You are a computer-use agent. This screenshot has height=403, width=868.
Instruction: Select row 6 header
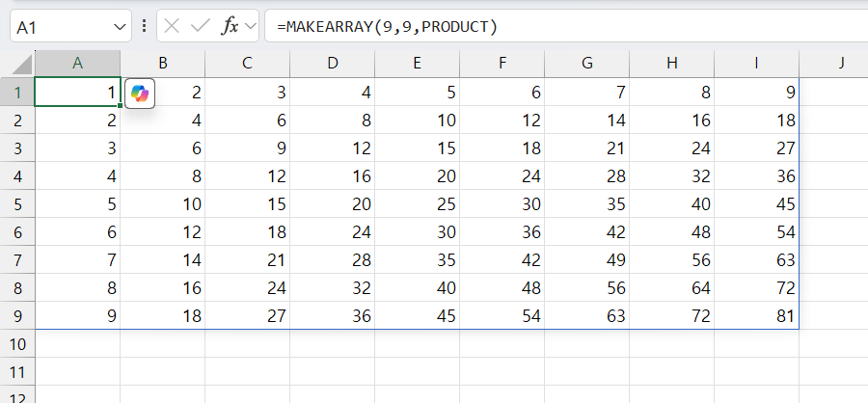click(17, 232)
